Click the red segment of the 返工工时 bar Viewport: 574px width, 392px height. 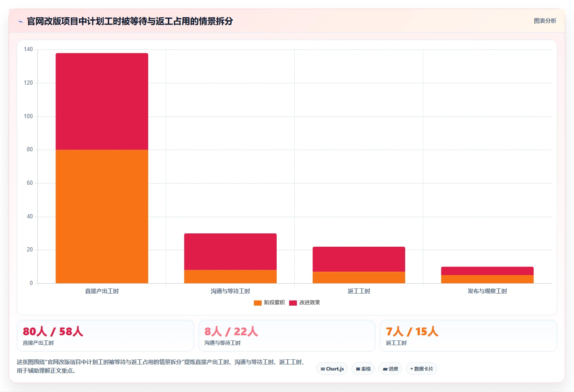(x=359, y=259)
